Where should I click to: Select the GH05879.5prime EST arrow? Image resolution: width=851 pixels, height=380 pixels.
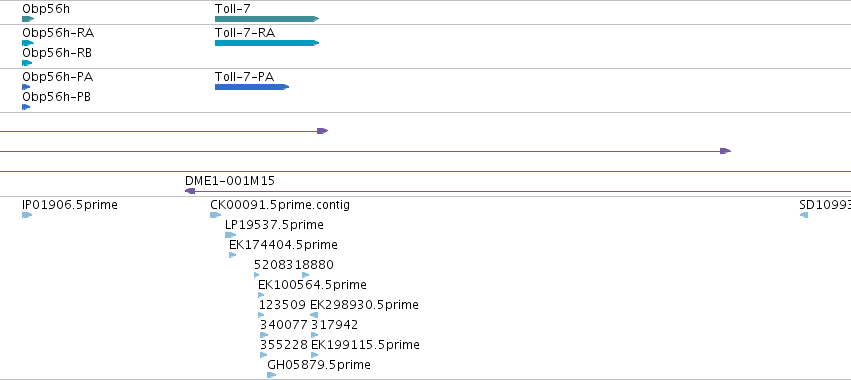click(x=272, y=375)
